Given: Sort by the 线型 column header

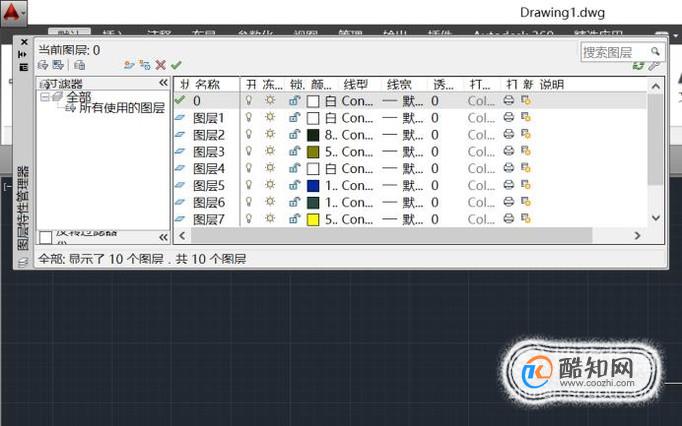Looking at the screenshot, I should coord(355,84).
